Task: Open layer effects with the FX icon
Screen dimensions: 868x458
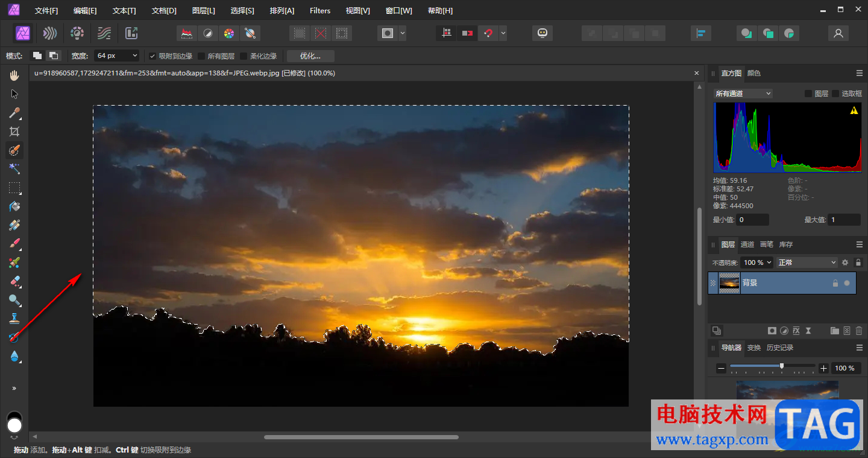Action: click(796, 331)
